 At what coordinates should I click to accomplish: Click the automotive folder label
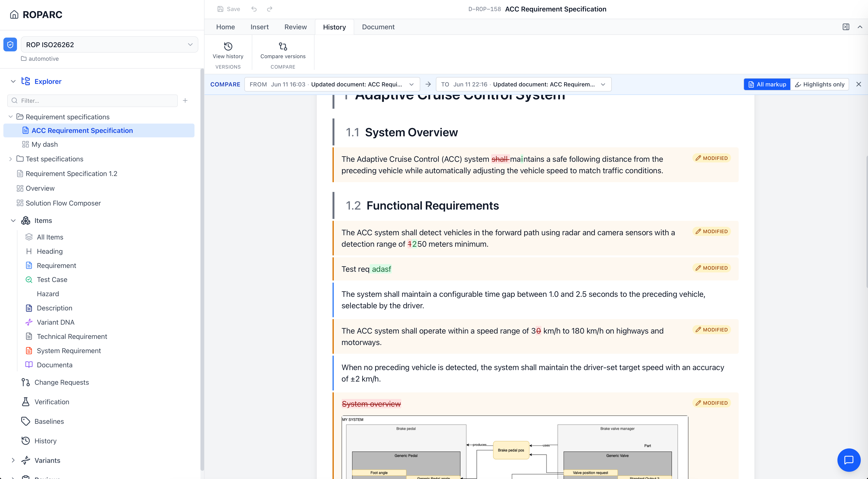pos(44,59)
